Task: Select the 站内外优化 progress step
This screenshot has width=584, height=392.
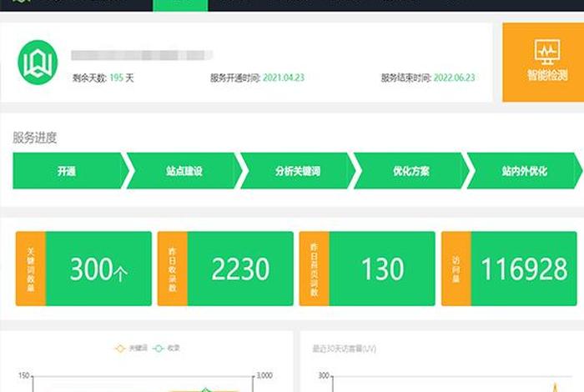Action: (525, 171)
